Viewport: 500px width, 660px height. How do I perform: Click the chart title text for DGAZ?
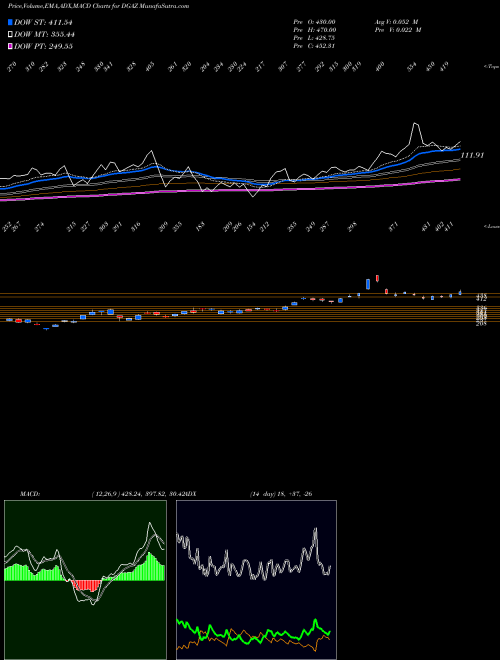98,6
